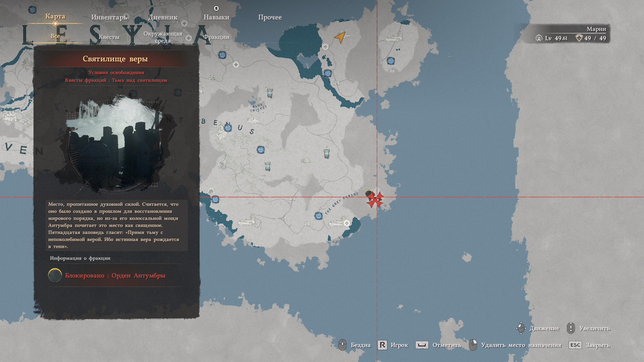Viewport: 644px width, 362px height.
Task: Click the blue waypoint below Grey Forest
Action: [x=318, y=216]
